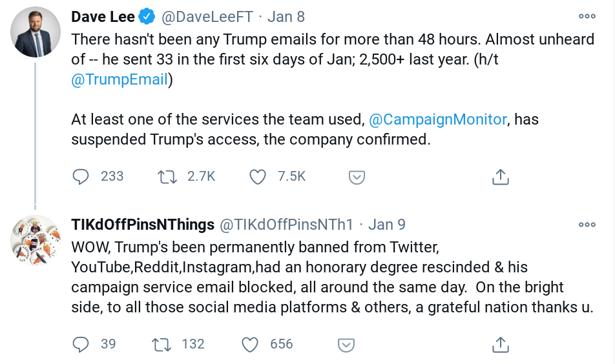Image resolution: width=615 pixels, height=364 pixels.
Task: Open the Jan 8 tweet timestamp
Action: click(286, 16)
